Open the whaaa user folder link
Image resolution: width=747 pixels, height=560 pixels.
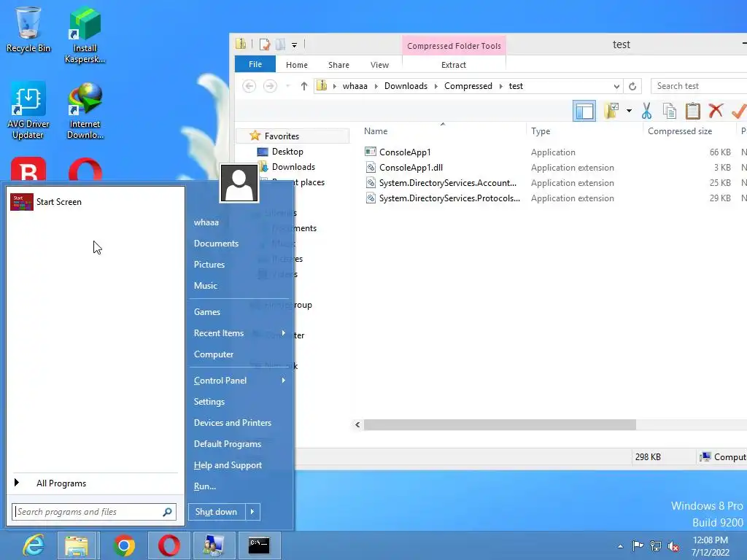(206, 222)
